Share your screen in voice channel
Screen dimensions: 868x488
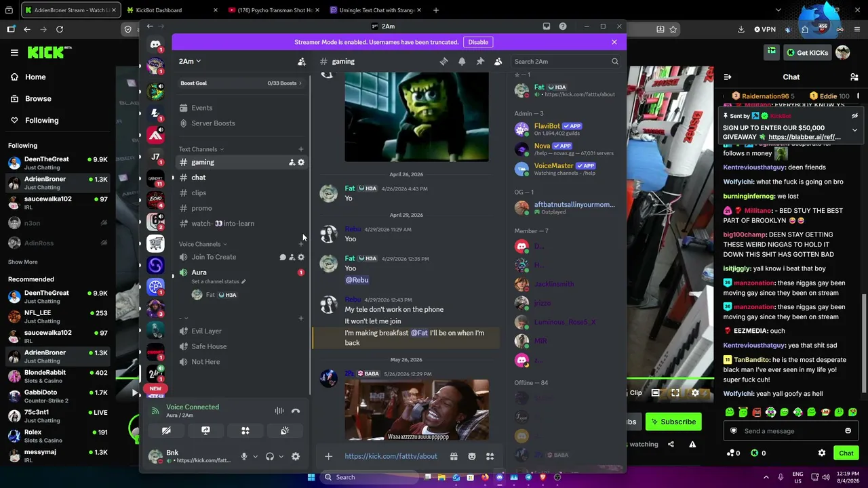click(x=205, y=430)
